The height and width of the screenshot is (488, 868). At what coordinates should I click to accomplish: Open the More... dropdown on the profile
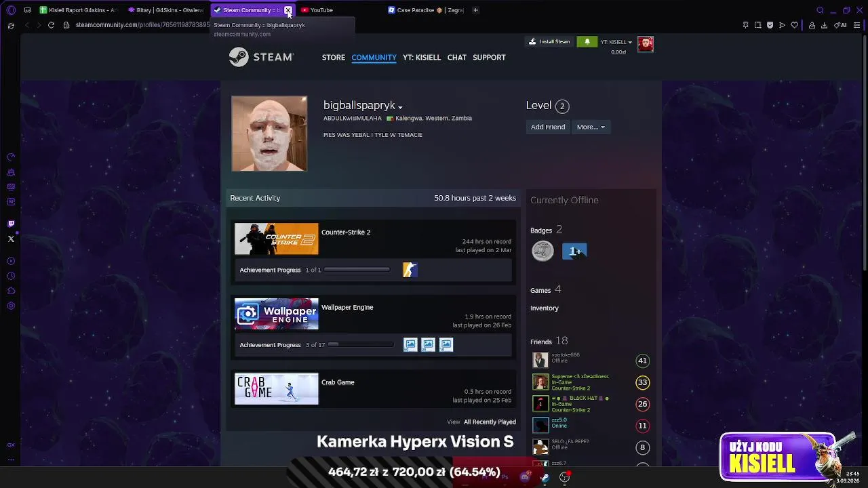click(x=591, y=127)
